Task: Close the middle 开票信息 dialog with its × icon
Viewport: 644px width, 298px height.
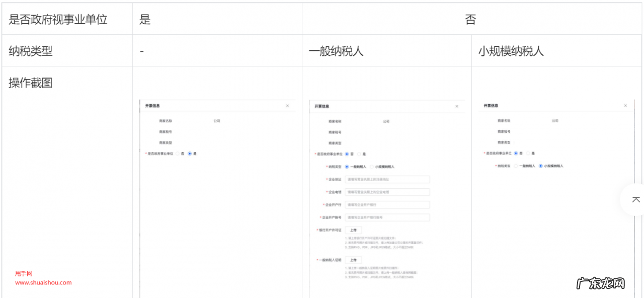Action: 456,106
